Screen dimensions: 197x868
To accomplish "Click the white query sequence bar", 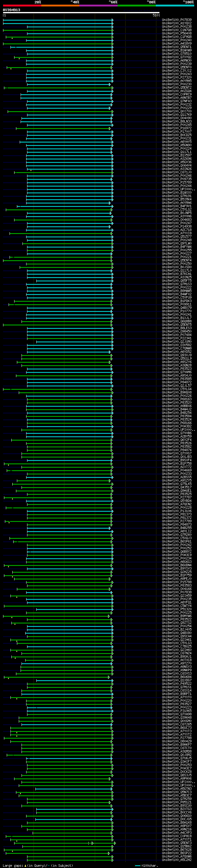I will tap(81, 13).
